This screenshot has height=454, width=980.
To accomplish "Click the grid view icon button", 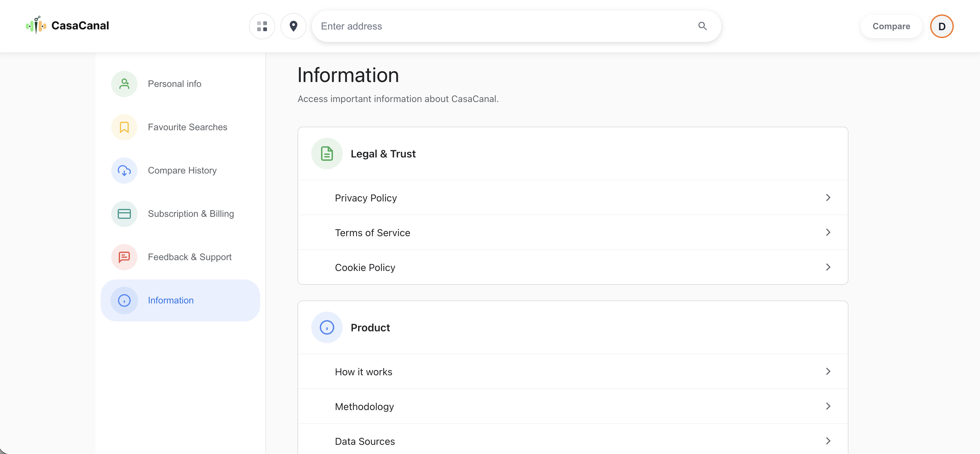I will [x=262, y=26].
